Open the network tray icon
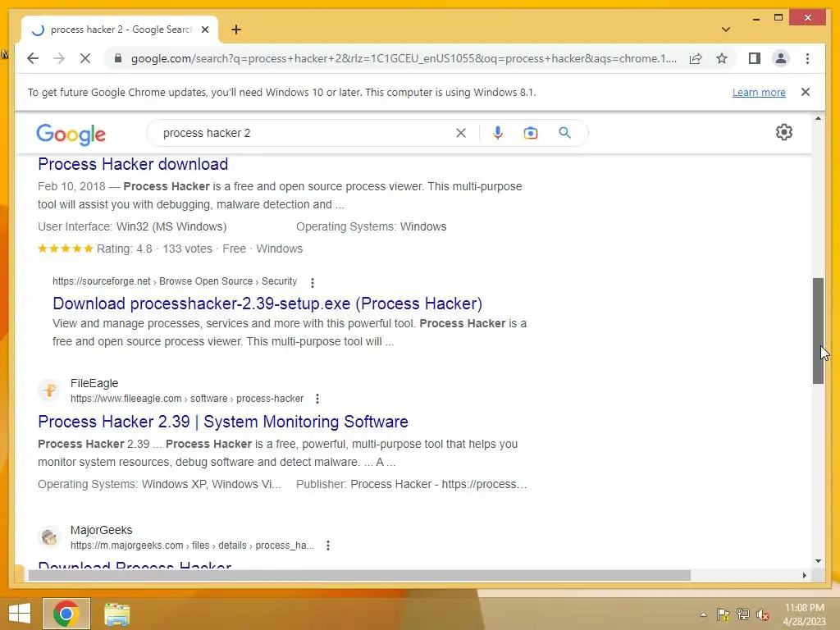The image size is (840, 630). [x=743, y=614]
